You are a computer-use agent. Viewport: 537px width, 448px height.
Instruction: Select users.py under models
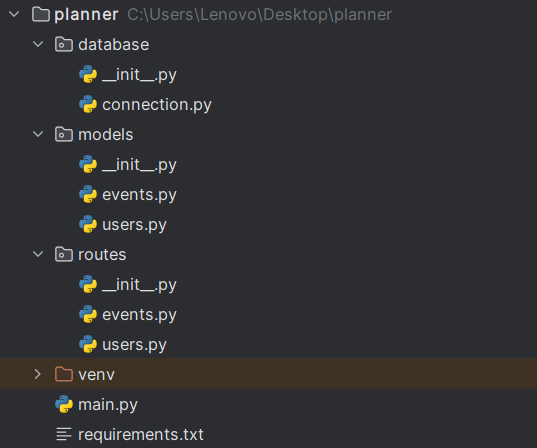pos(134,225)
